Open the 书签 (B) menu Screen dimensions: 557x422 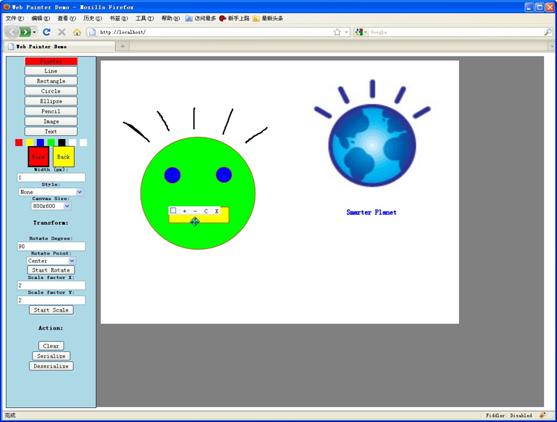[x=118, y=18]
